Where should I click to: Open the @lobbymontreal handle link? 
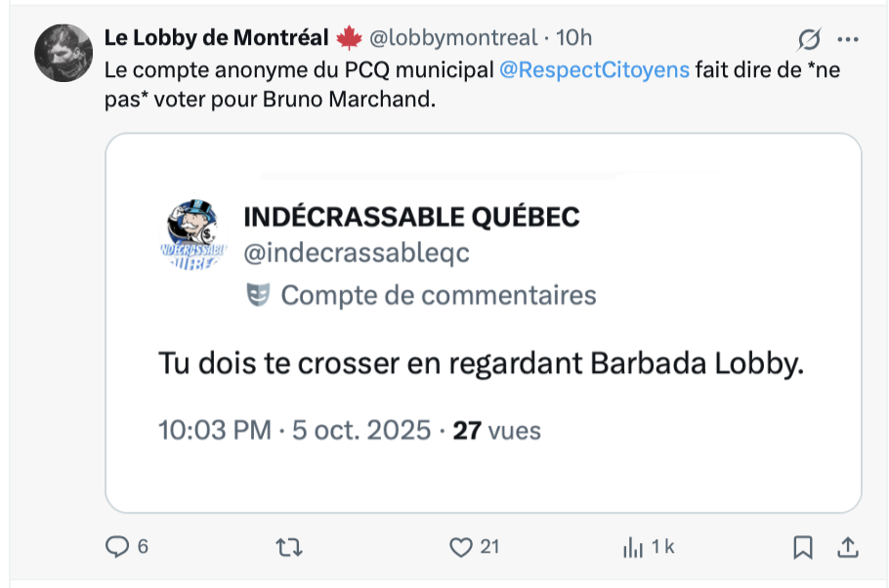(452, 38)
